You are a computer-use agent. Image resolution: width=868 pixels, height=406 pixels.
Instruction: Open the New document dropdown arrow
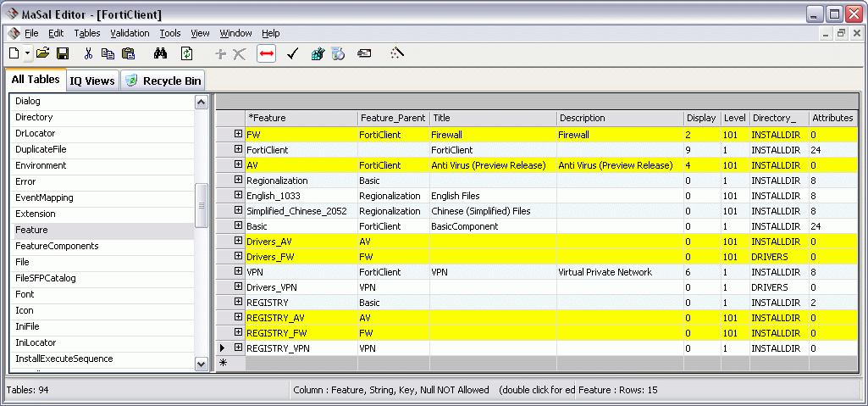28,53
